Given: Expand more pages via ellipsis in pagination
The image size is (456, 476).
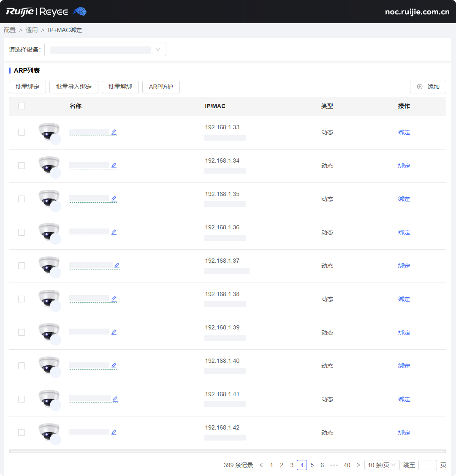Looking at the screenshot, I should [x=334, y=465].
